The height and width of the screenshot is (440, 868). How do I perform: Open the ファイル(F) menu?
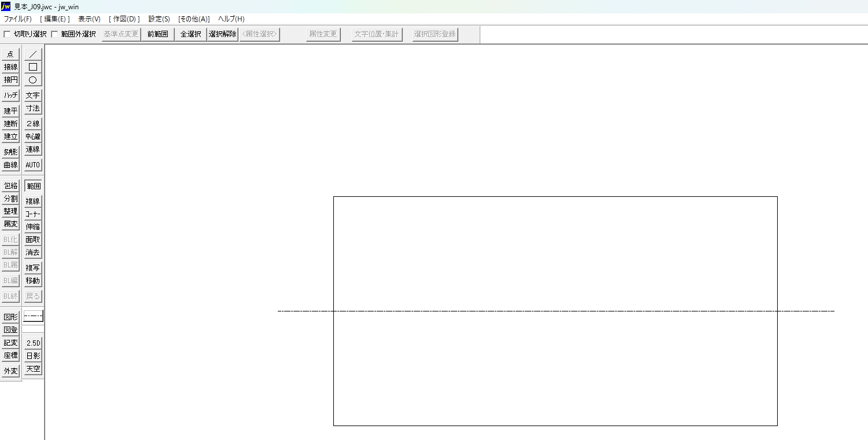click(18, 19)
